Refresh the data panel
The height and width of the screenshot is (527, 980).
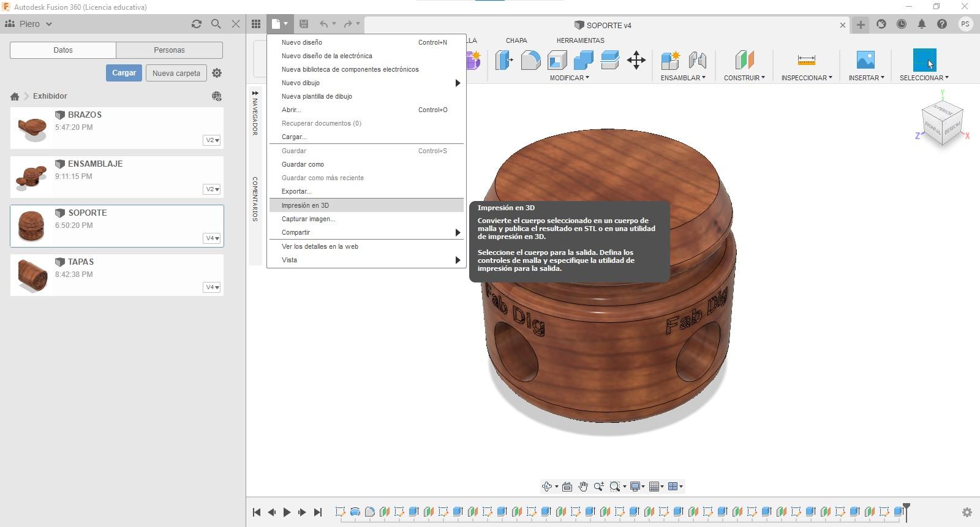tap(197, 24)
